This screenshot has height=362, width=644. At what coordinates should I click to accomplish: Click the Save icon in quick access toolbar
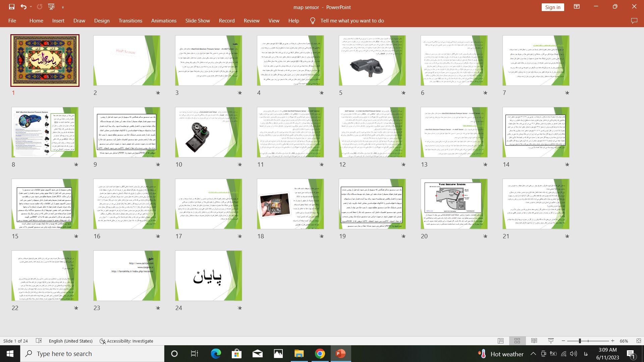click(12, 7)
